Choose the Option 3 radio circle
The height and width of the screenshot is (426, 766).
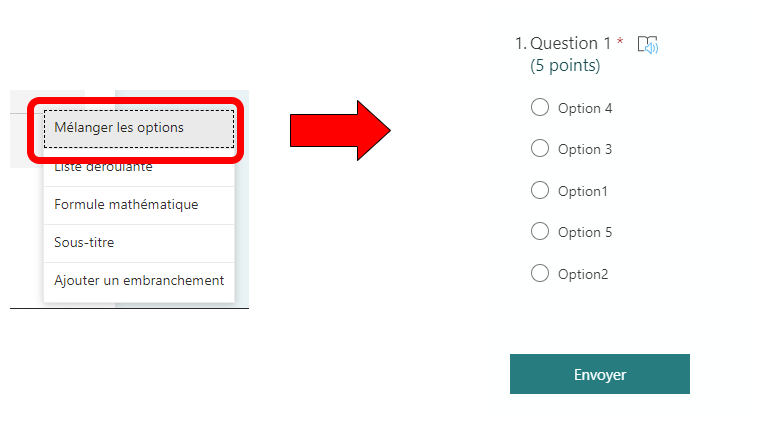[540, 149]
